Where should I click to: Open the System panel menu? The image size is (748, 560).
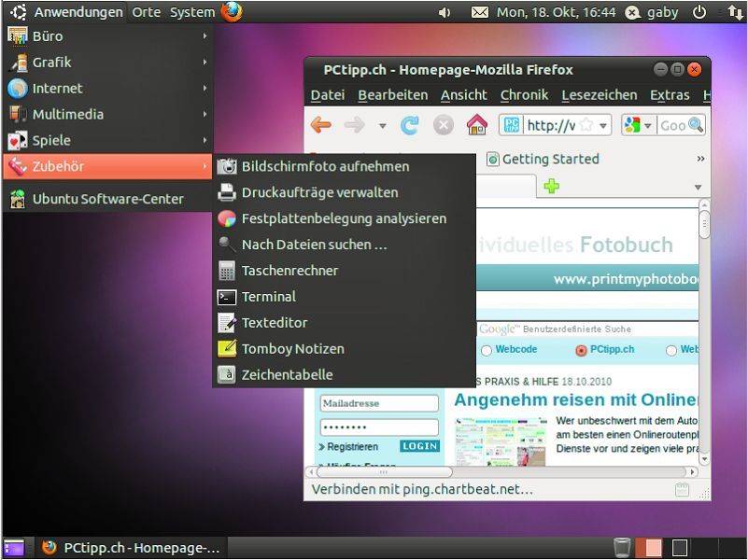coord(192,12)
